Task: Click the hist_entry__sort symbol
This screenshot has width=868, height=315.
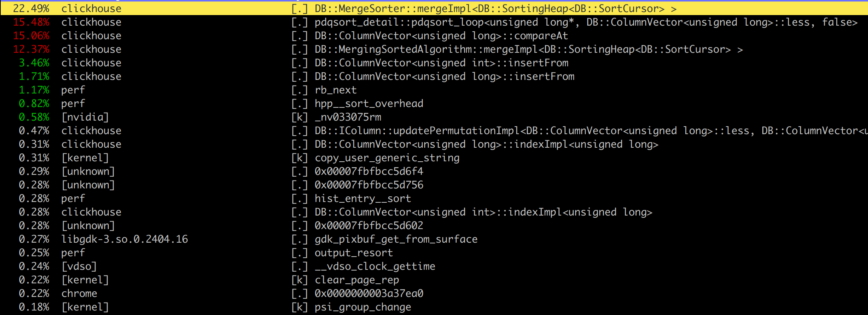Action: 363,199
